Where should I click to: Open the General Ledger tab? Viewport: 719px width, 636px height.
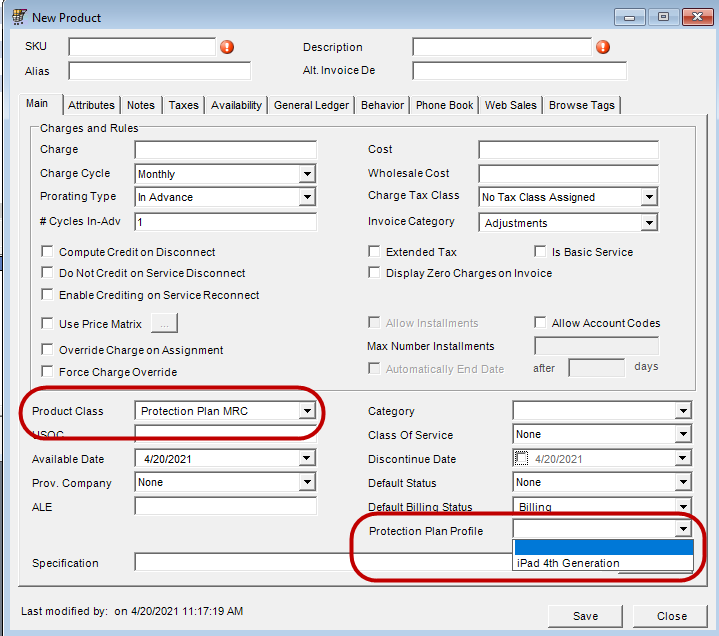click(311, 105)
